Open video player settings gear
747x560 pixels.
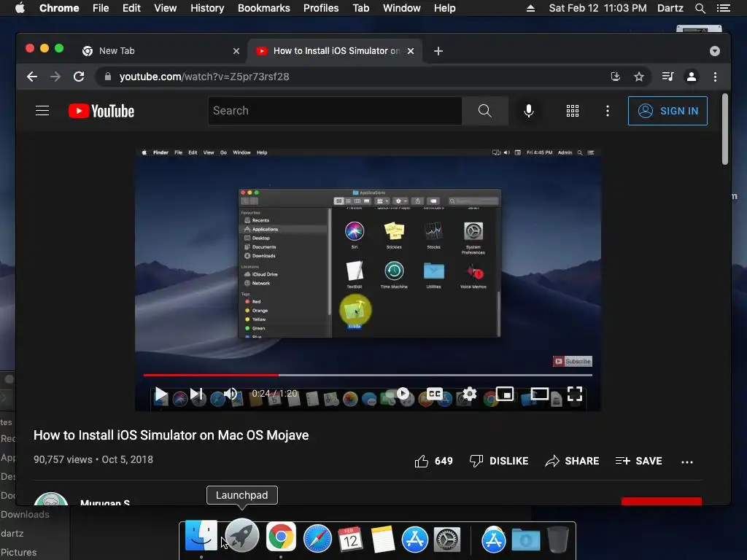[469, 394]
